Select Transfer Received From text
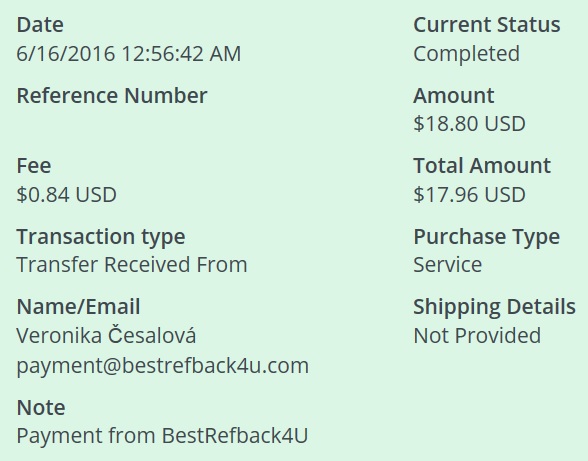588x461 pixels. pyautogui.click(x=132, y=264)
